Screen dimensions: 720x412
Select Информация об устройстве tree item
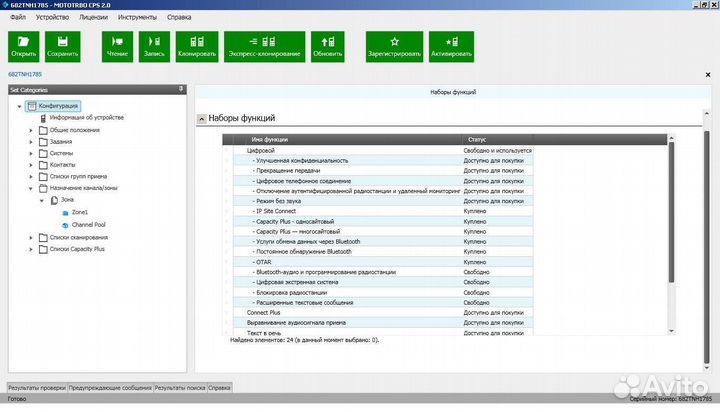86,118
